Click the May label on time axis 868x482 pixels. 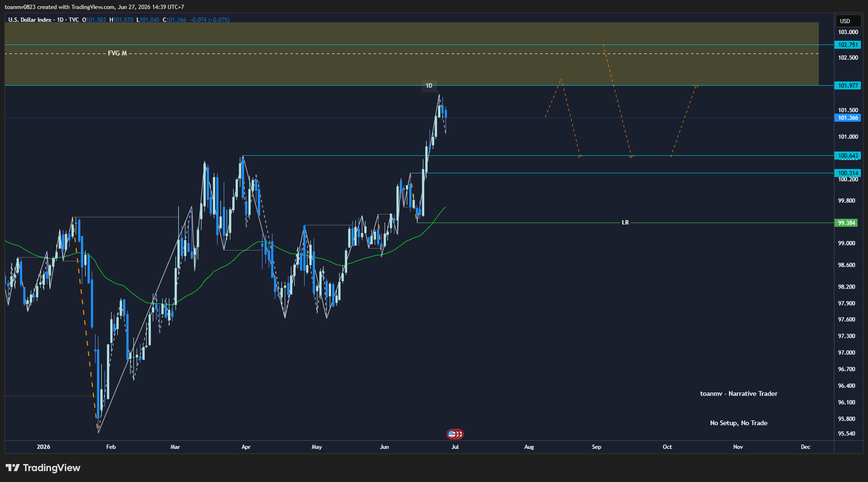point(317,447)
